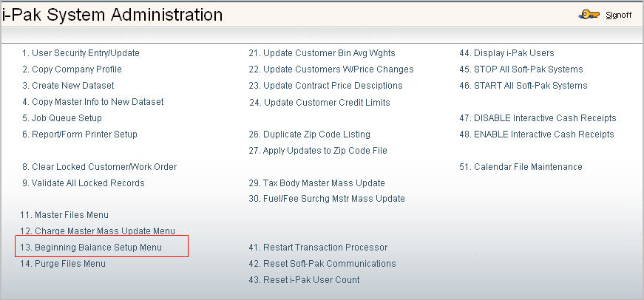644x300 pixels.
Task: Choose Update Customers W/Price Changes
Action: click(331, 69)
